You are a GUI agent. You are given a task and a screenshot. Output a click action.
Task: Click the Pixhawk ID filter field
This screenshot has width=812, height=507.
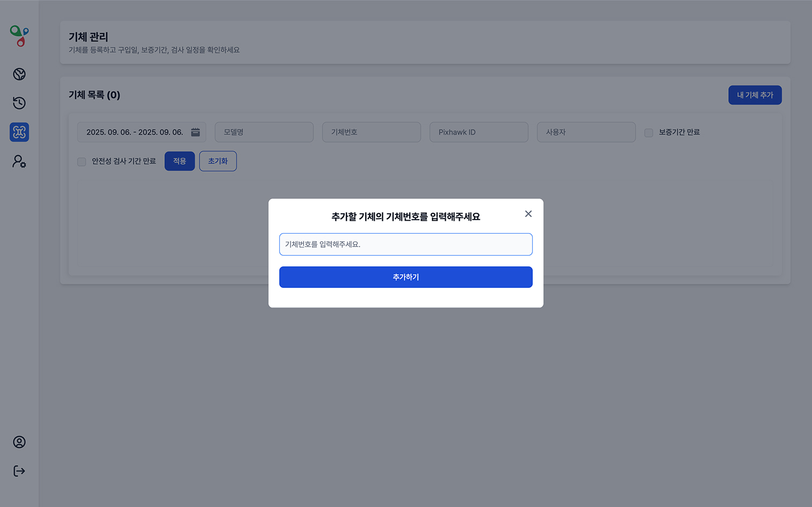[x=479, y=132]
